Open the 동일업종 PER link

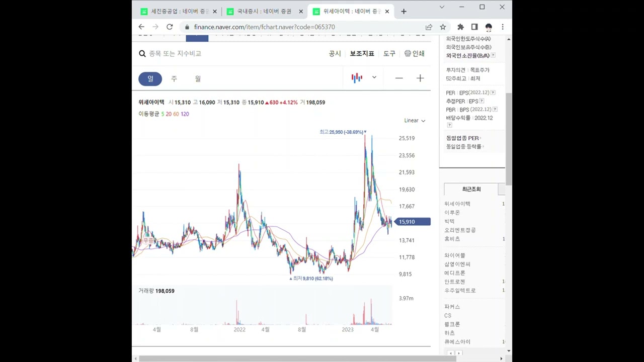463,138
